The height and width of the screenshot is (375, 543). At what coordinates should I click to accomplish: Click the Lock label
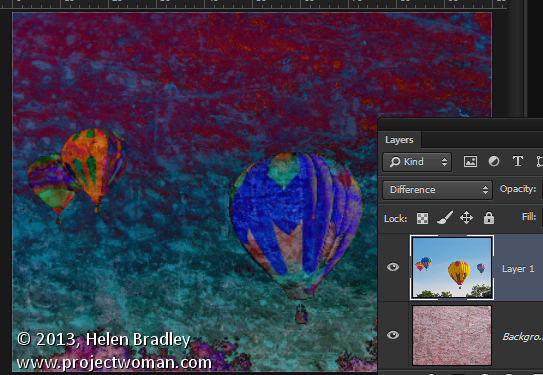[x=395, y=219]
